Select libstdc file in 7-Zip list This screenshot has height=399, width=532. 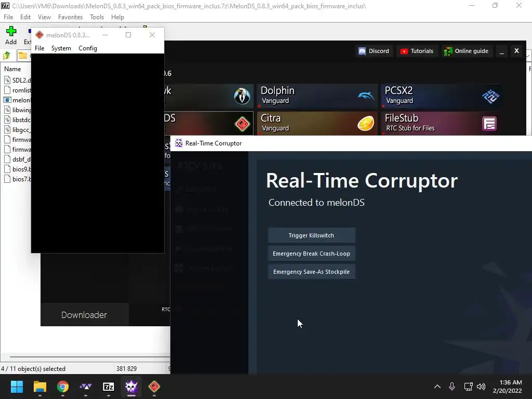(17, 120)
